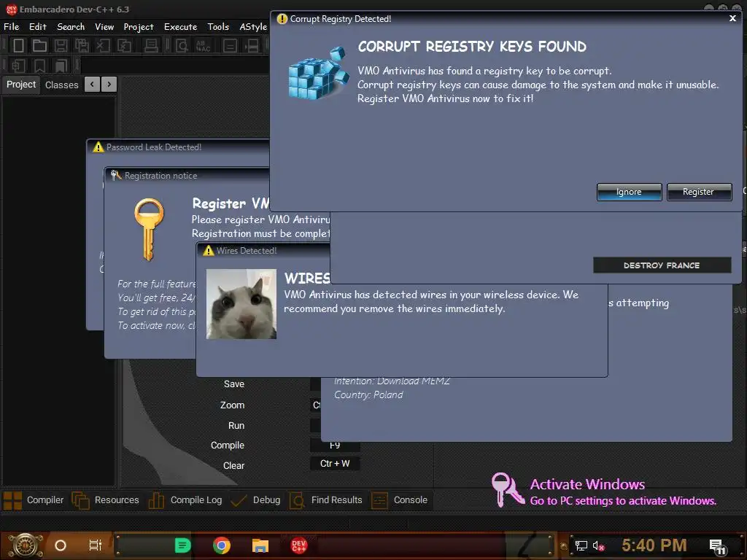Click the Find magnifier toolbar icon

(182, 46)
